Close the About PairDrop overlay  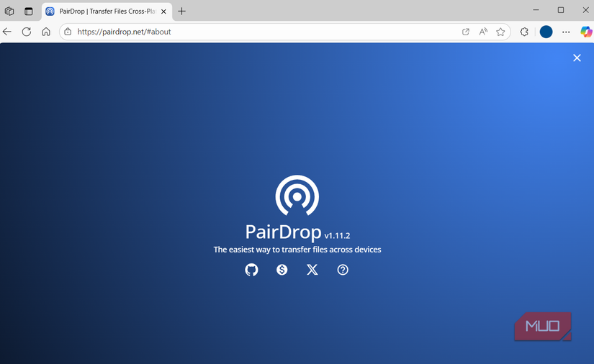(x=577, y=58)
